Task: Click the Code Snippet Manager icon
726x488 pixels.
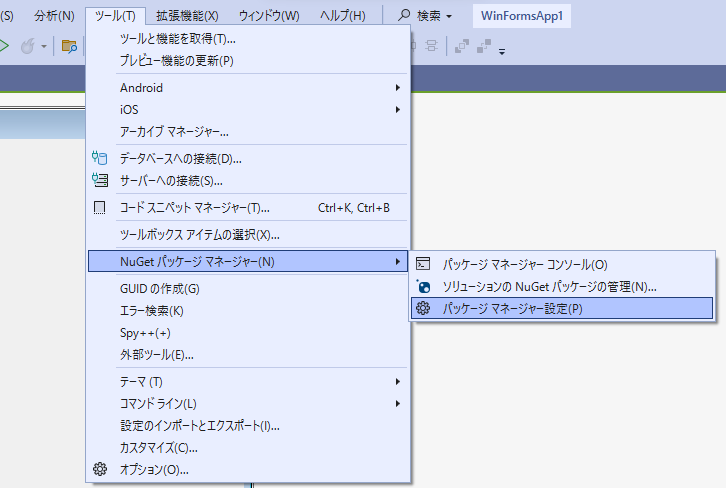Action: (x=99, y=208)
